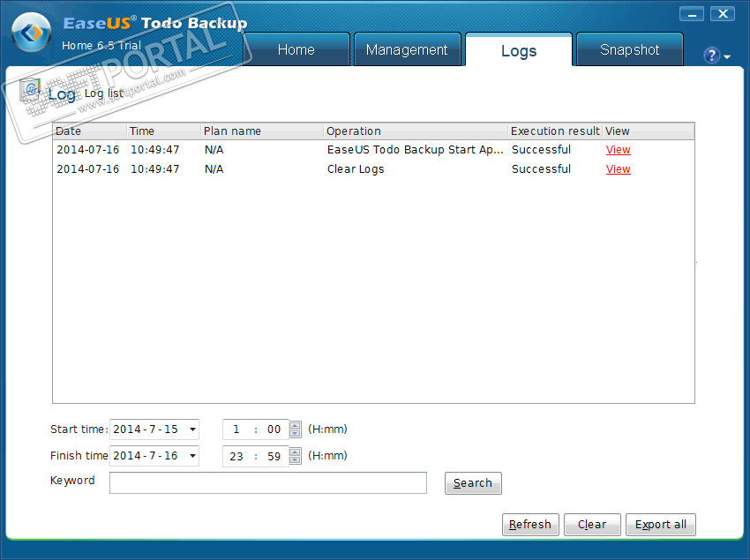Decrease the Finish time spinner
Screen dimensions: 750x560
(x=295, y=460)
